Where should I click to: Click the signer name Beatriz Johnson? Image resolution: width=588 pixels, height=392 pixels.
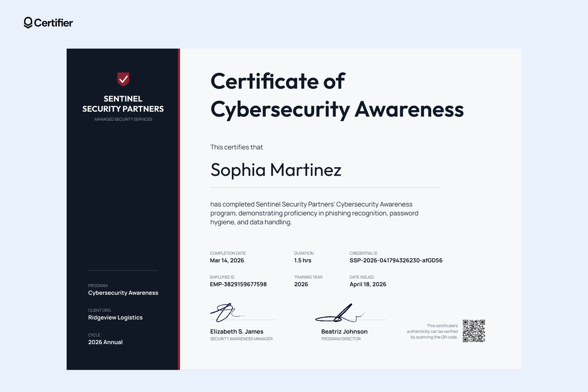[344, 332]
